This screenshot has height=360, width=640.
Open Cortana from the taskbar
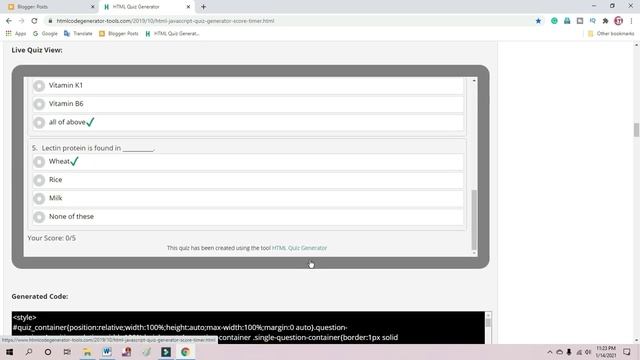(48, 352)
